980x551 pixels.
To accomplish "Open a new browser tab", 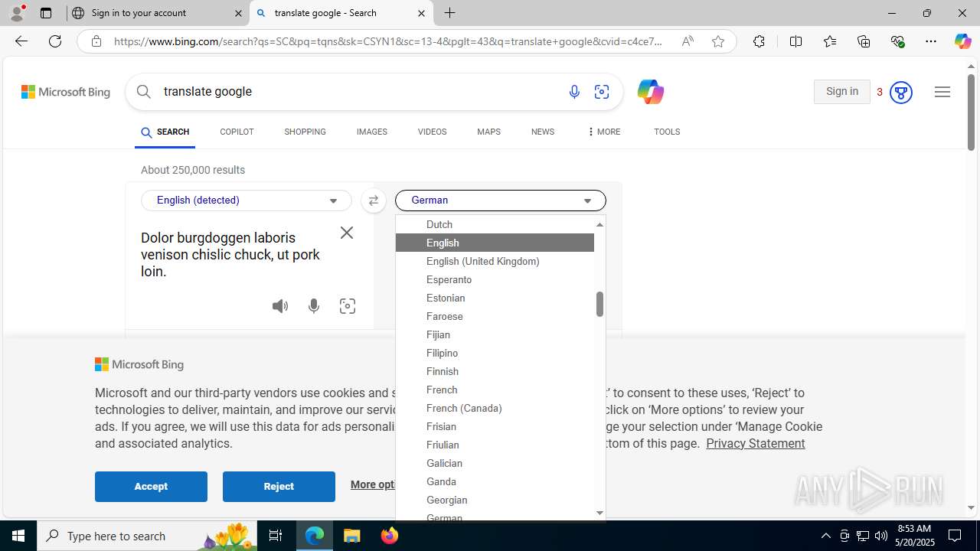I will [x=450, y=13].
